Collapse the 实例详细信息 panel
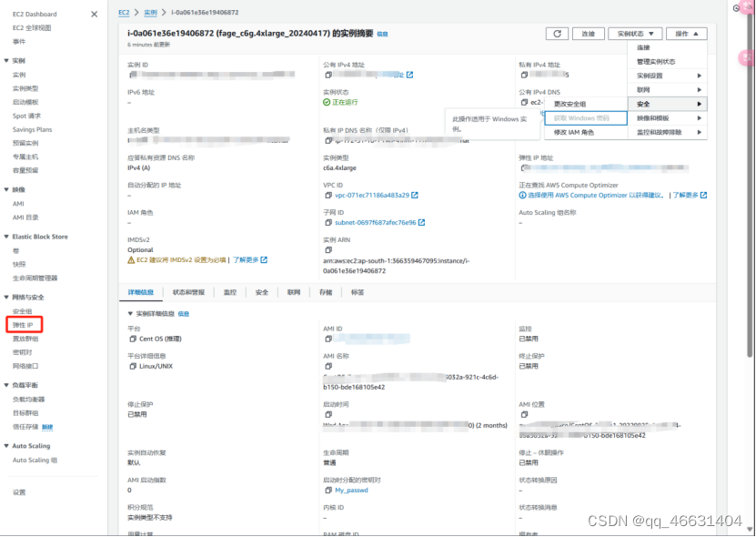This screenshot has width=756, height=537. 130,314
